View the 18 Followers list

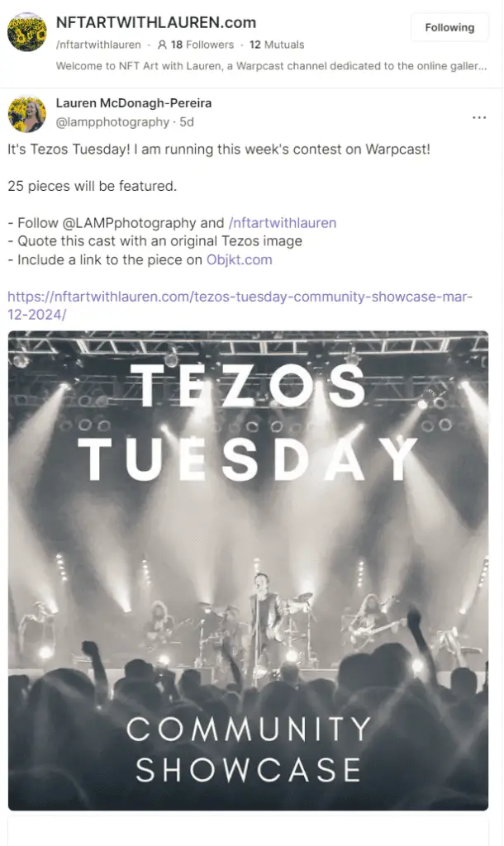[202, 45]
